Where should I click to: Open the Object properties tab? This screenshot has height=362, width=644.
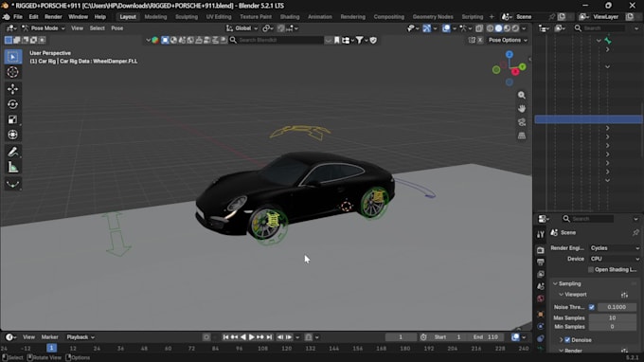tap(541, 315)
